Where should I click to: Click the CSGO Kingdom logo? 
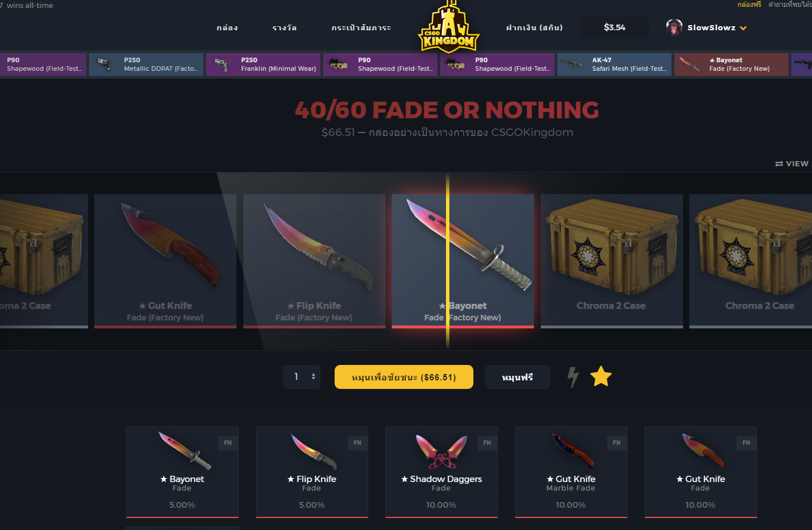[449, 27]
